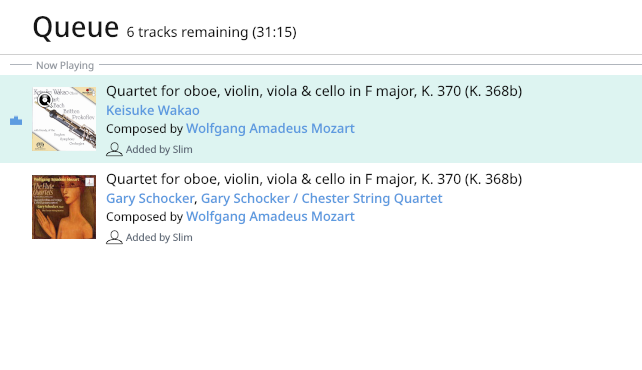Click Added by Slim text in second track row
The height and width of the screenshot is (370, 642).
point(159,237)
